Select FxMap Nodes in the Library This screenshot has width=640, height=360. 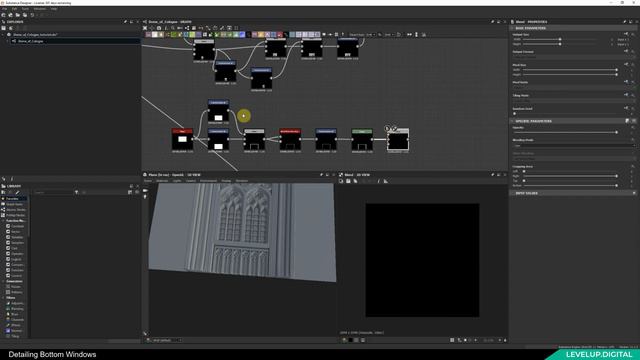[14, 215]
